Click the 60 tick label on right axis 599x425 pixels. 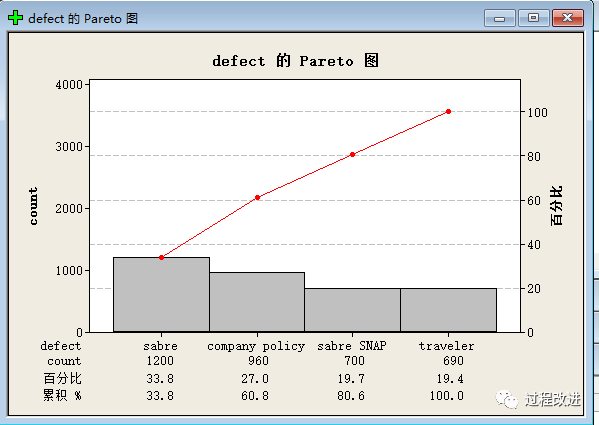click(x=534, y=200)
